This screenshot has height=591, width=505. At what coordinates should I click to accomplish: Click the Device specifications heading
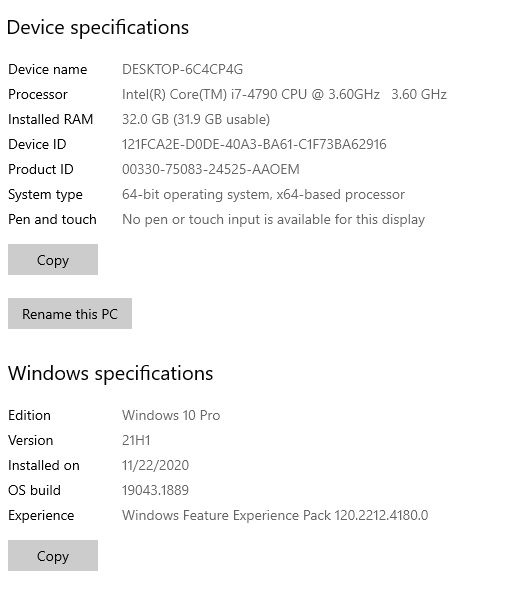(98, 28)
